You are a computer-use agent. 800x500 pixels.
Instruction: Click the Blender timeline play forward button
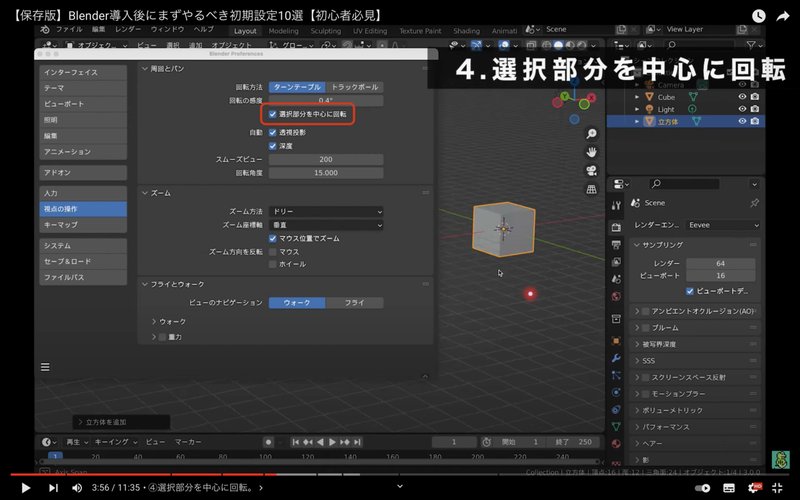pyautogui.click(x=333, y=442)
